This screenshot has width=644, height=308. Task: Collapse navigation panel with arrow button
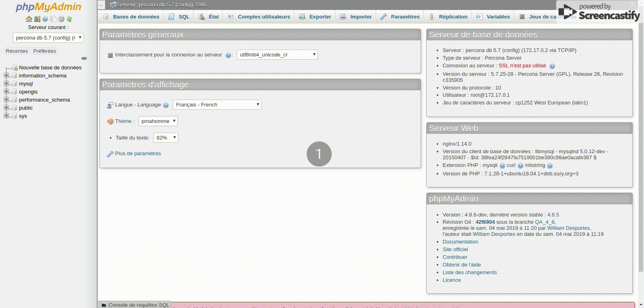[x=101, y=5]
